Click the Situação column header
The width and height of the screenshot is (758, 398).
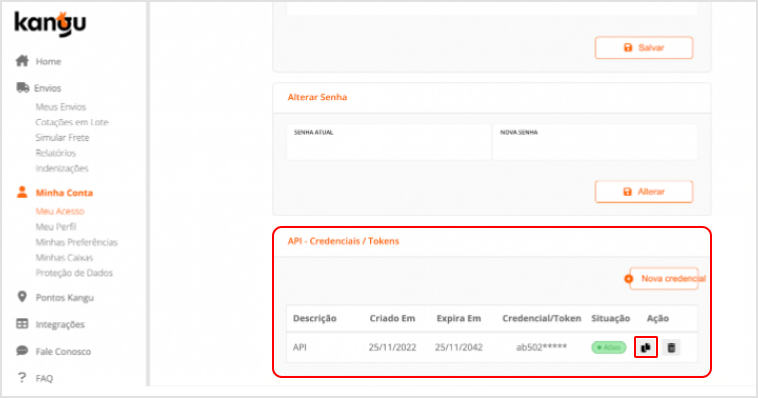611,318
